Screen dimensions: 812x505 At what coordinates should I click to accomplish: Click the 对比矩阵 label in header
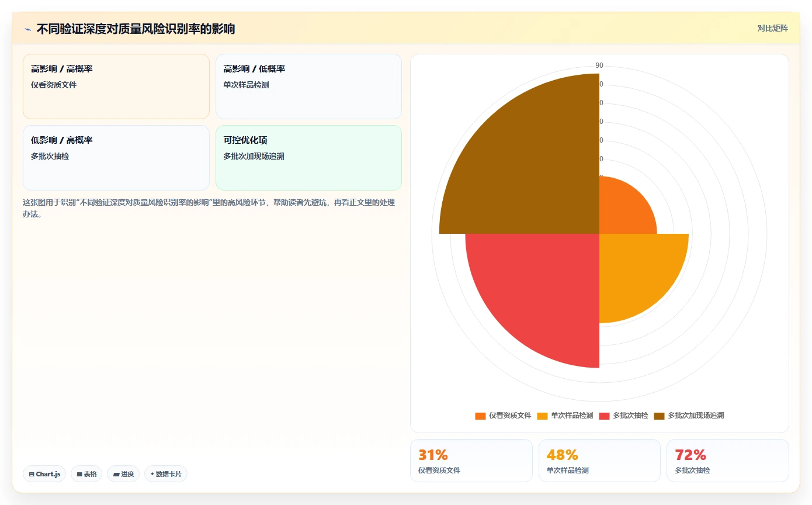pos(772,29)
